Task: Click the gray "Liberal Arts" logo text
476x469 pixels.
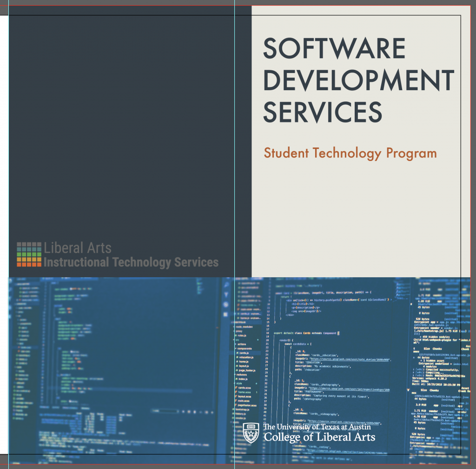Action: tap(78, 248)
